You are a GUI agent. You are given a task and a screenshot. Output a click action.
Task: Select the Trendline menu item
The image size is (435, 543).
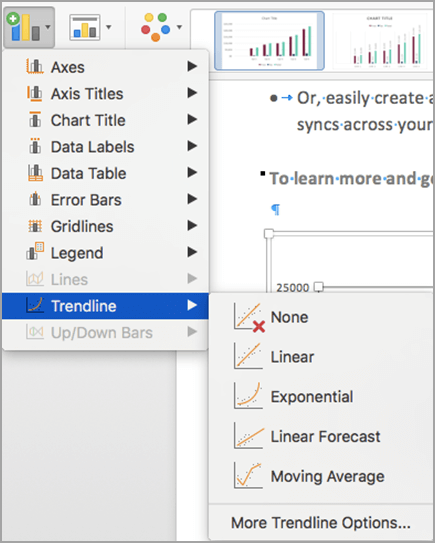pyautogui.click(x=105, y=306)
